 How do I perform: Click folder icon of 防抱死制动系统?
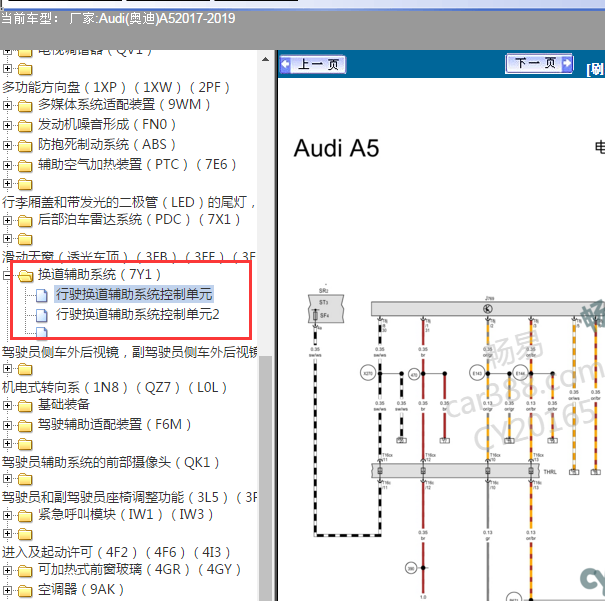(25, 146)
